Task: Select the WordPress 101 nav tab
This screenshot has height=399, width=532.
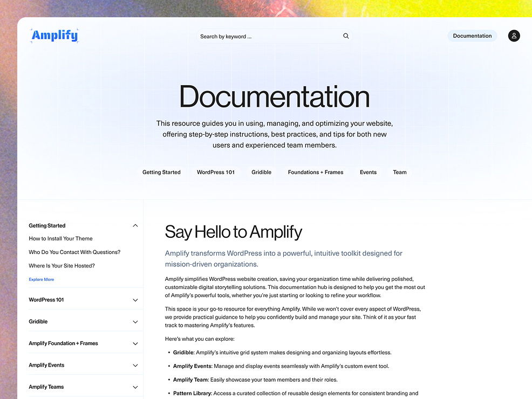Action: pos(216,173)
